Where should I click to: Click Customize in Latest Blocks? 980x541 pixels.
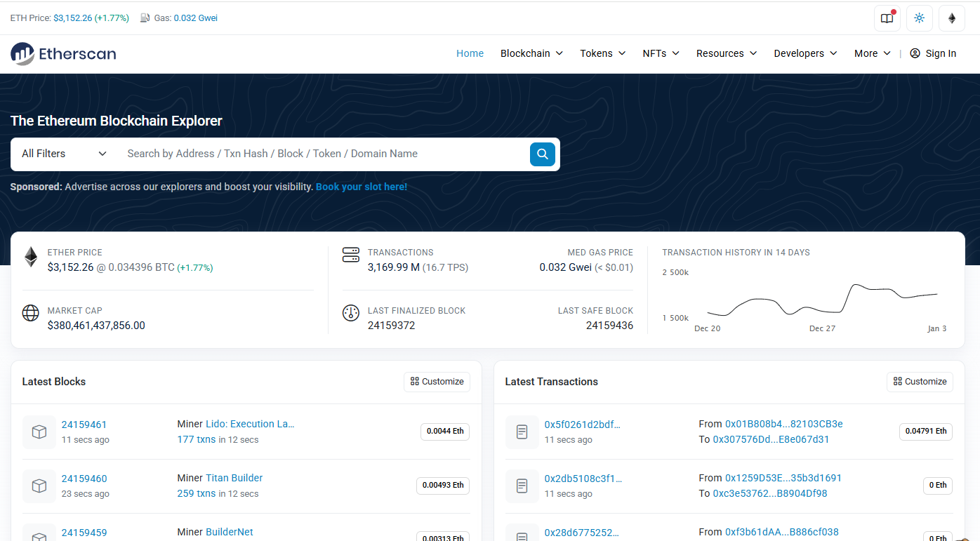[437, 382]
